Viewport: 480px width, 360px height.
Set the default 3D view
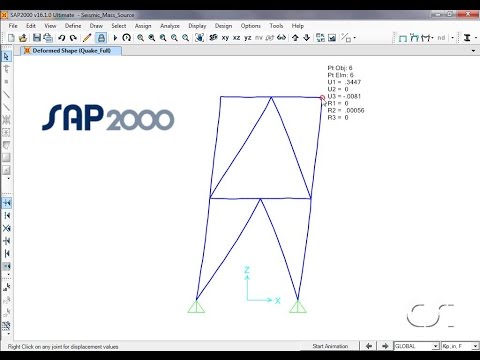point(213,38)
